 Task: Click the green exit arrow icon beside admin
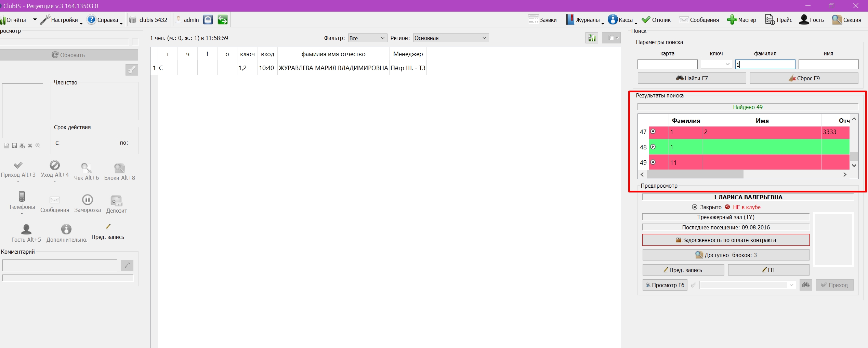click(x=223, y=19)
